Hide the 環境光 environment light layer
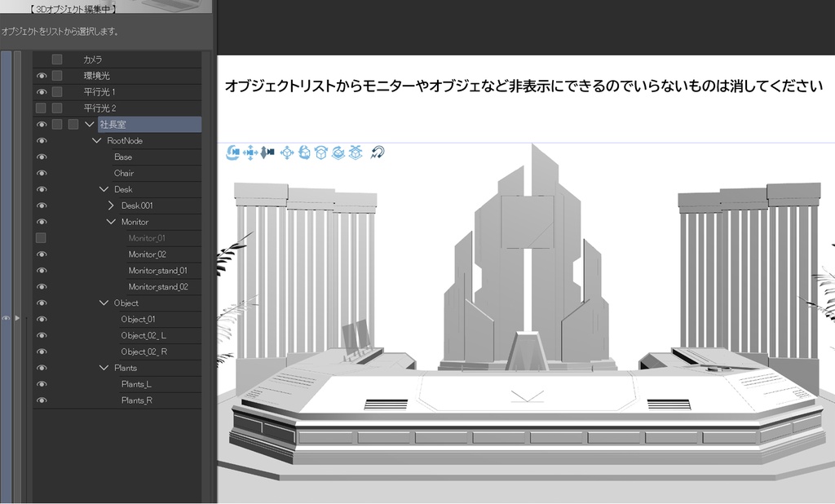The height and width of the screenshot is (504, 835). [42, 75]
